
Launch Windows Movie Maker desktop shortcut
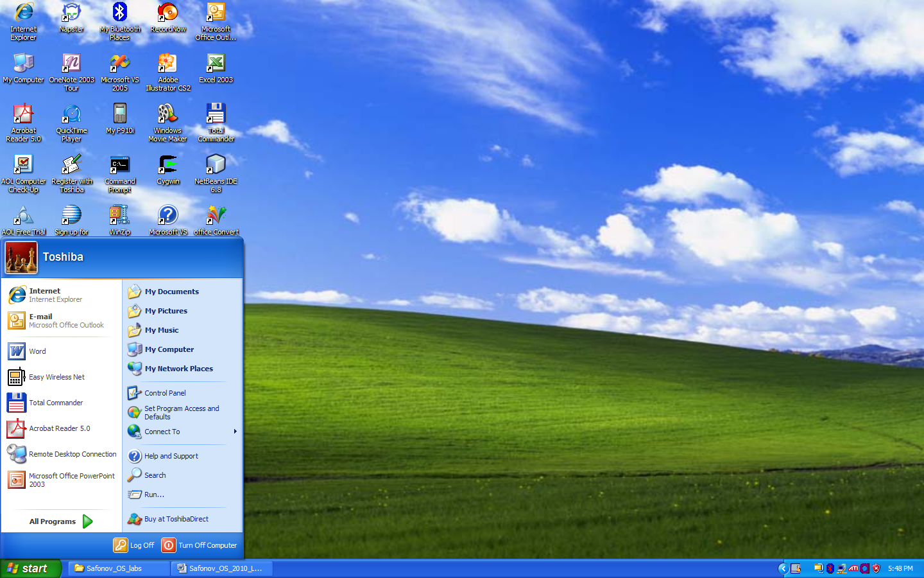click(x=168, y=122)
